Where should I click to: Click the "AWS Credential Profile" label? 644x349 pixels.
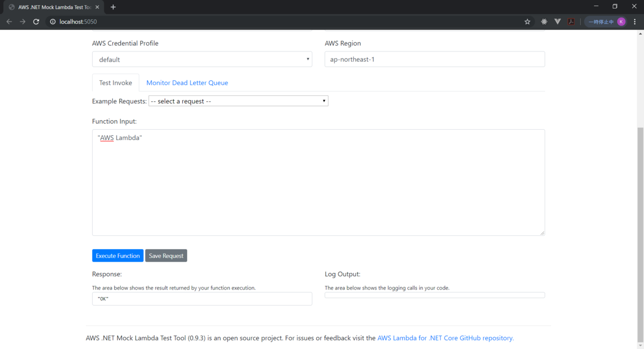pos(125,43)
